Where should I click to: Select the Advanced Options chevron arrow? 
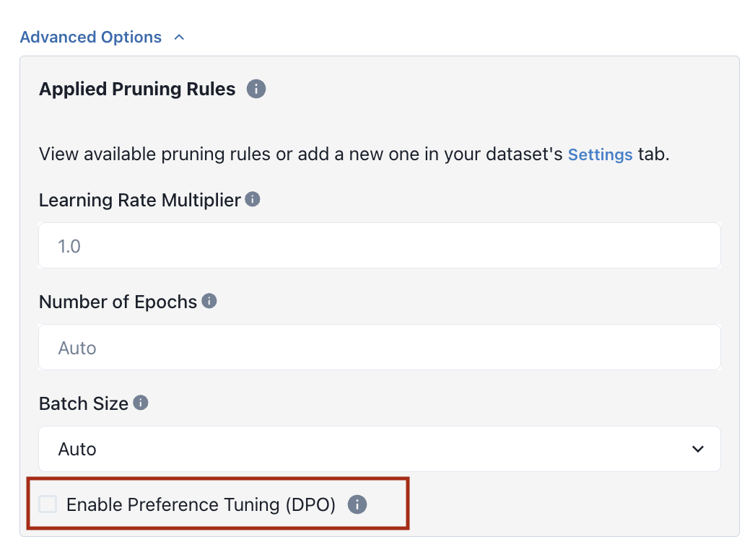click(178, 36)
